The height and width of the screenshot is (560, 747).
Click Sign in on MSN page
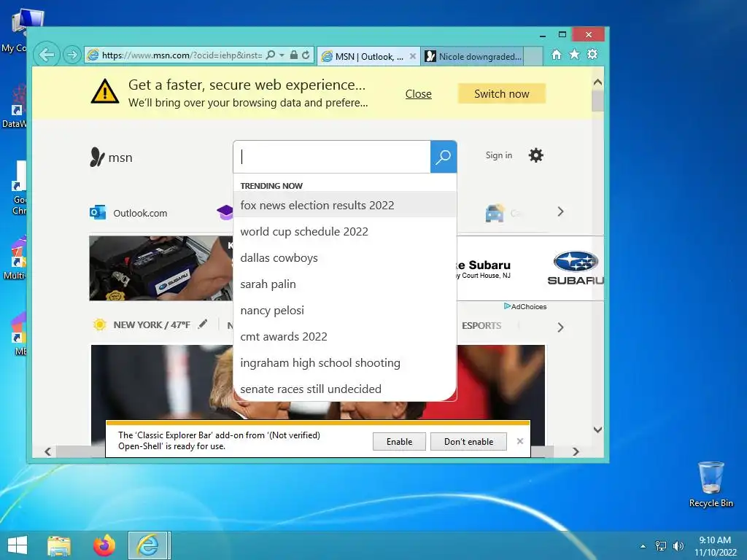tap(499, 155)
